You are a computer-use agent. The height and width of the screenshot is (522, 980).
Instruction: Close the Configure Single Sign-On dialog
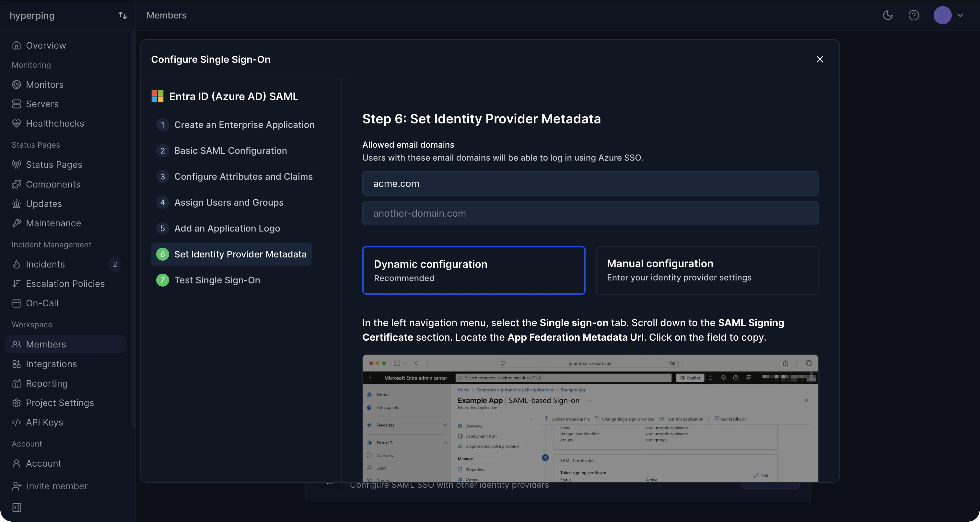(x=820, y=59)
